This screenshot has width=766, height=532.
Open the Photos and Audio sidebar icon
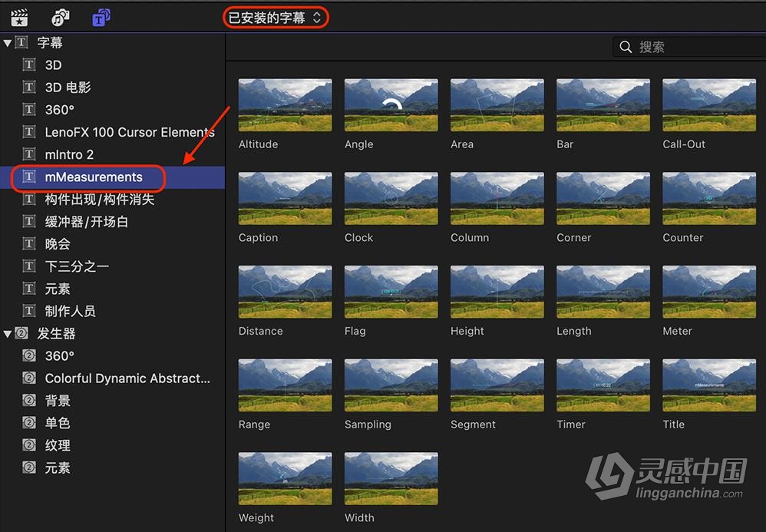(60, 18)
